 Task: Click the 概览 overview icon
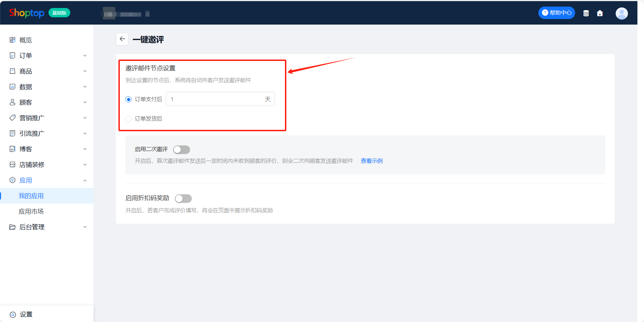[x=12, y=40]
